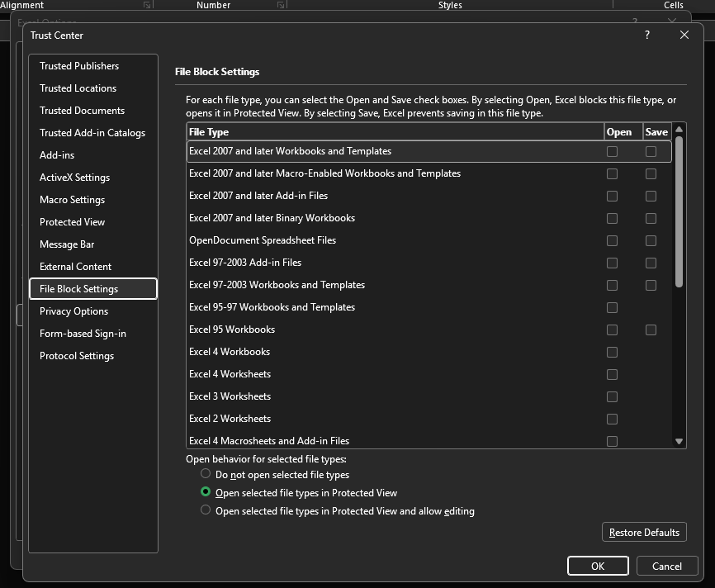The image size is (715, 588).
Task: Select Do not open selected file types
Action: tap(206, 473)
